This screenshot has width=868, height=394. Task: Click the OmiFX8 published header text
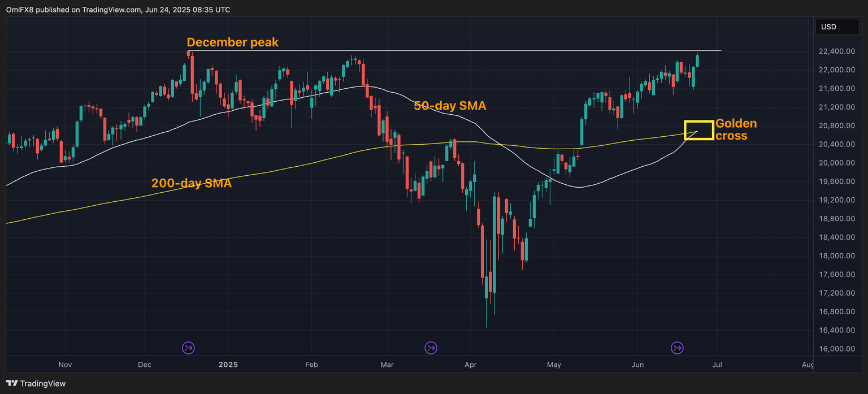tap(118, 10)
